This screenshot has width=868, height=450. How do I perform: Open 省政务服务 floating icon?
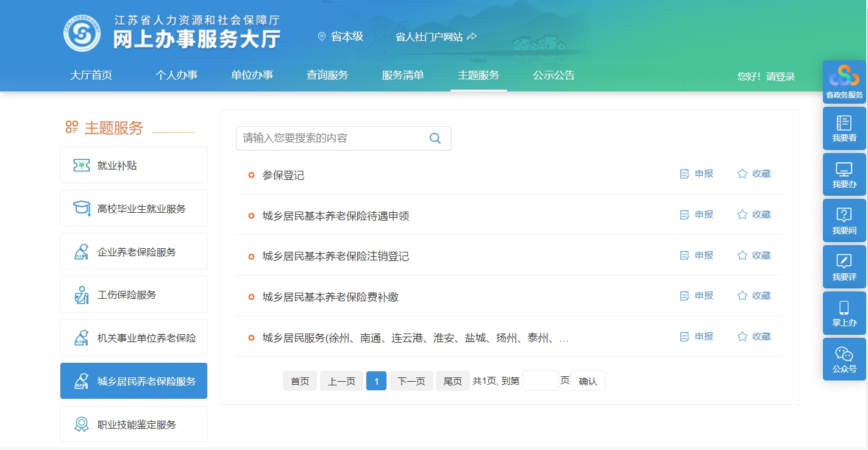pyautogui.click(x=844, y=82)
